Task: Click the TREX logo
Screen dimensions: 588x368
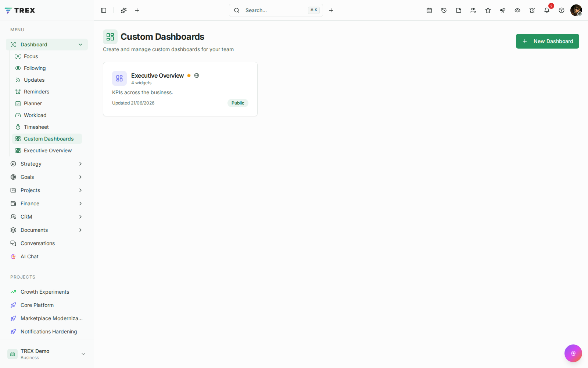Action: 20,10
